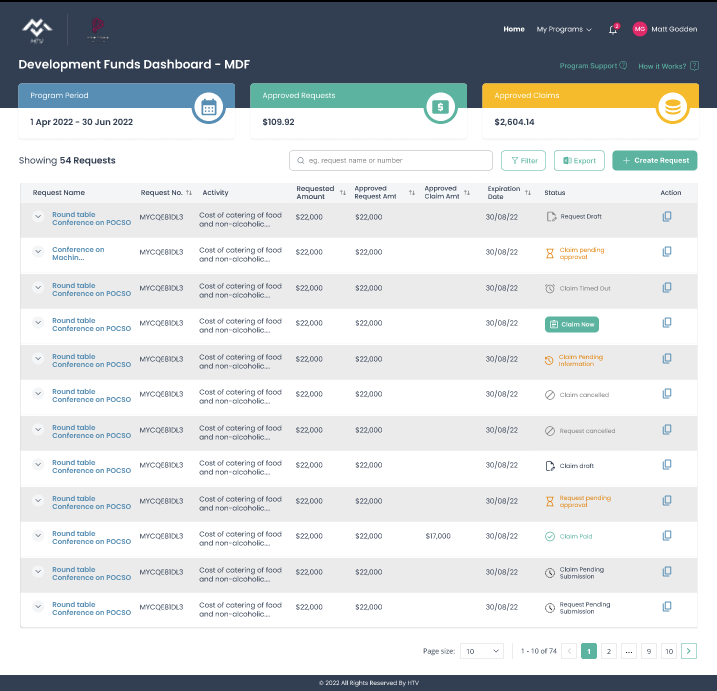Image resolution: width=717 pixels, height=691 pixels.
Task: Open the My Programs menu
Action: [564, 29]
